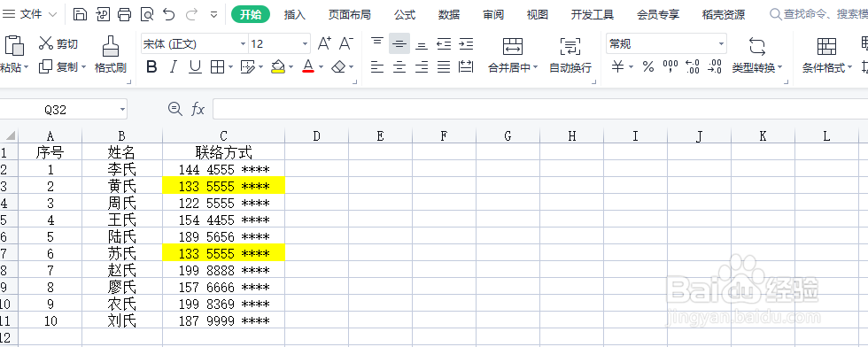Increase indent icon
The width and height of the screenshot is (868, 347).
coord(466,43)
